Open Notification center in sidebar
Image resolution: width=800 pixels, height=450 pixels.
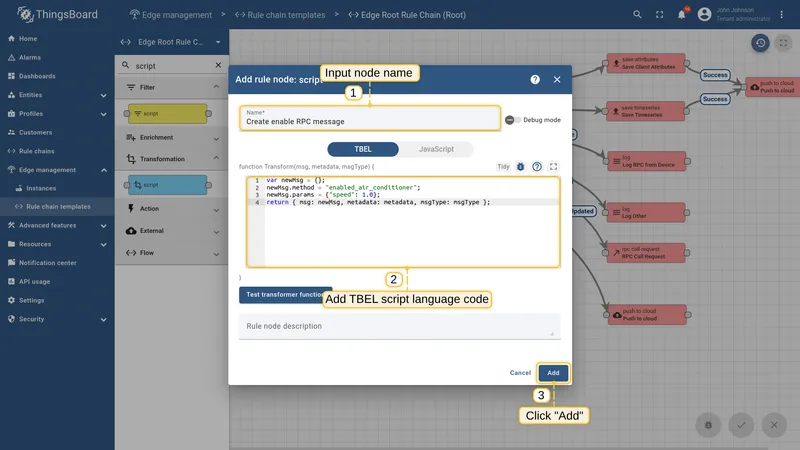pos(57,263)
